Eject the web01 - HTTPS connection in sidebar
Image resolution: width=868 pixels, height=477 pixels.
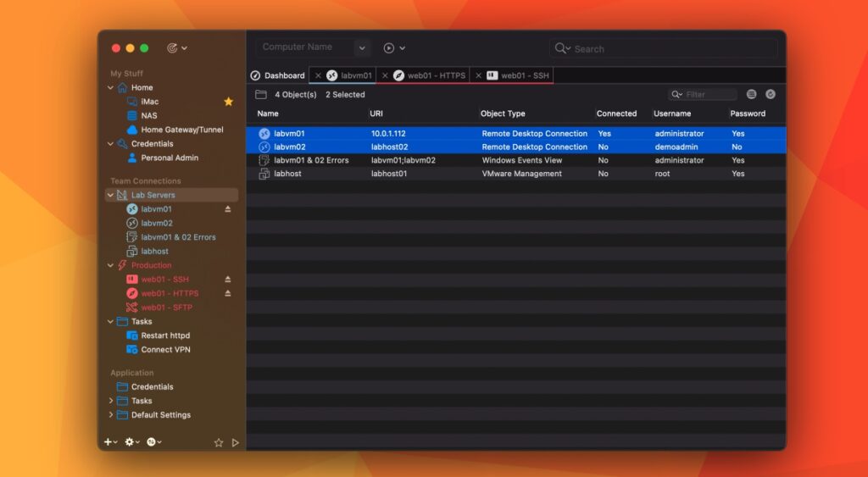(227, 293)
